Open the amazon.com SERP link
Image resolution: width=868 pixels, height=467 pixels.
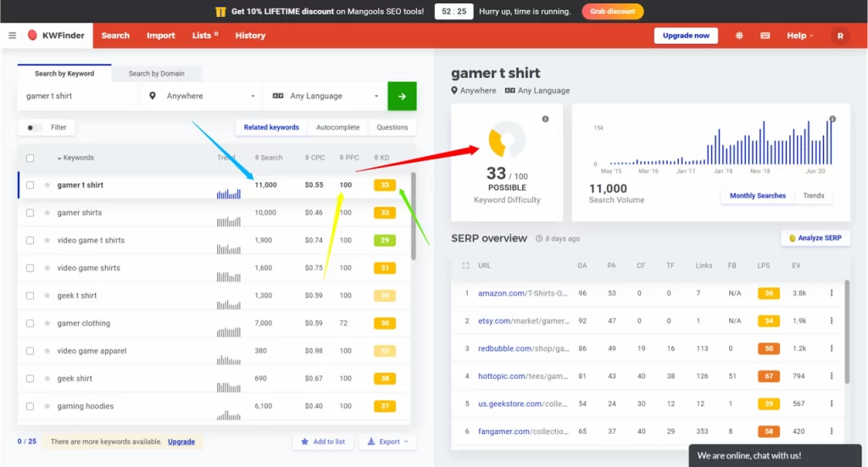click(x=522, y=293)
